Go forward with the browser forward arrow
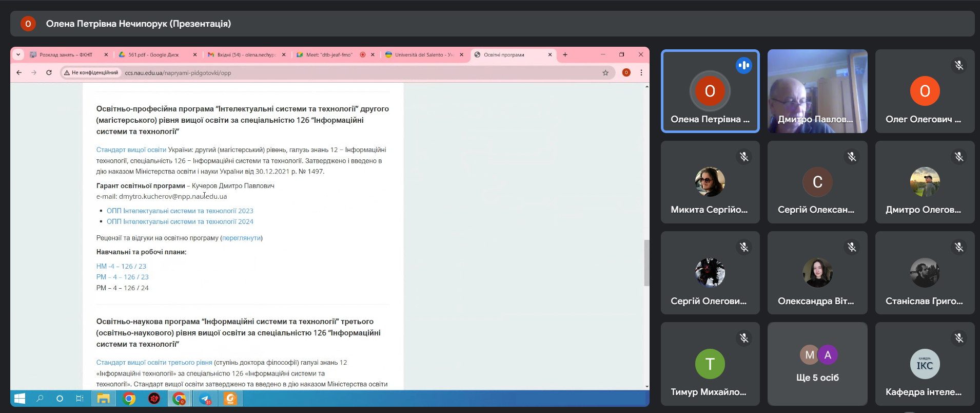This screenshot has height=413, width=980. [x=34, y=72]
